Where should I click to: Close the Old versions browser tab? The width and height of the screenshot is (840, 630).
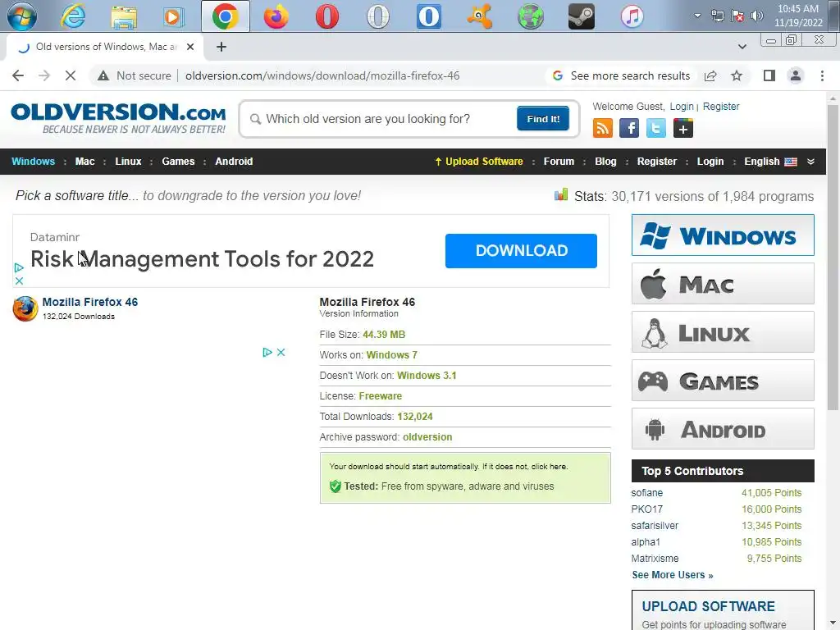point(190,47)
